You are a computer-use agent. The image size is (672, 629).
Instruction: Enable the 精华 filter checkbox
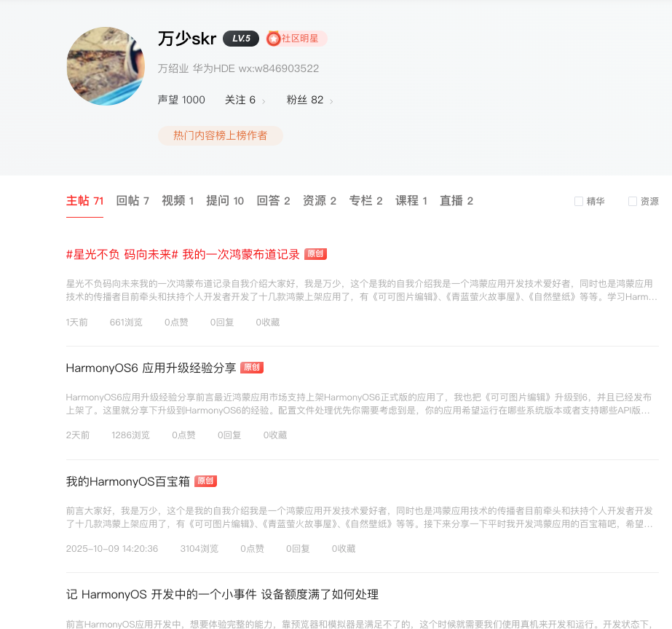[579, 202]
